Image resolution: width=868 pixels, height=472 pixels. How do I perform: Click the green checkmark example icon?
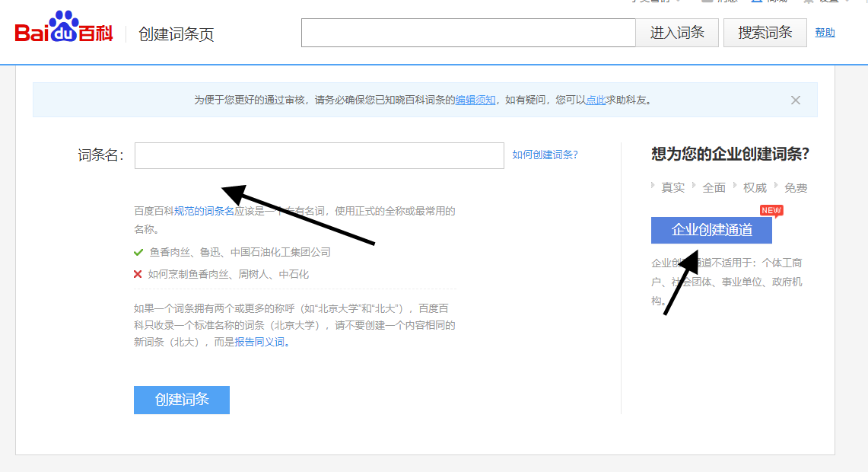[x=138, y=253]
